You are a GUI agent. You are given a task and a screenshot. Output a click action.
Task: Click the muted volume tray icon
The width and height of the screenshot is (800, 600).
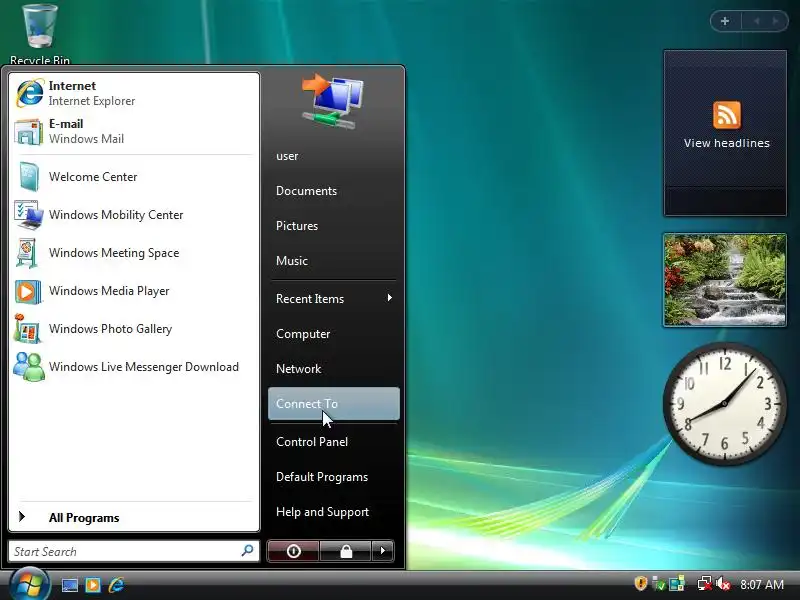pos(723,583)
